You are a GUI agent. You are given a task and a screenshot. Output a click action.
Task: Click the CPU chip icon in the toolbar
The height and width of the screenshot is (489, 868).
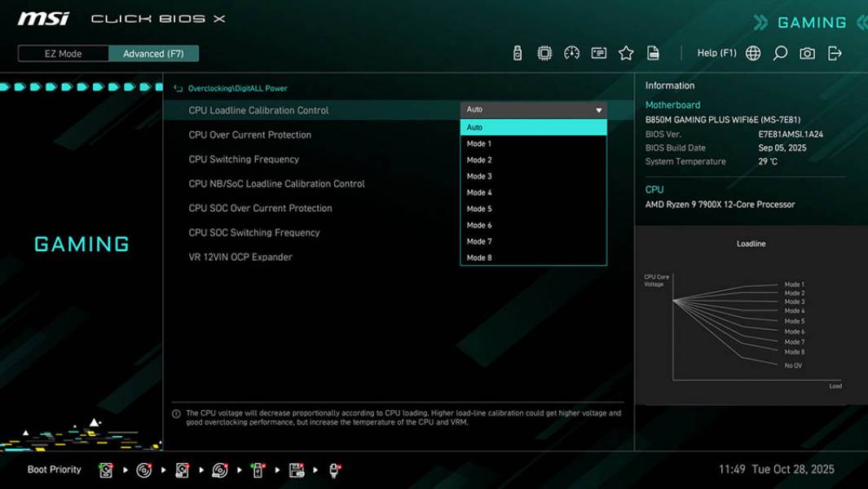(x=544, y=52)
